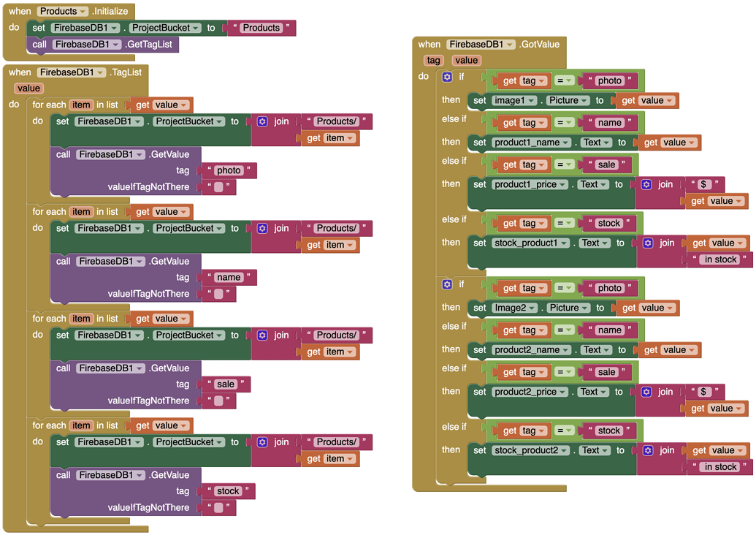
Task: Click the value parameter of TagList event
Action: click(28, 88)
